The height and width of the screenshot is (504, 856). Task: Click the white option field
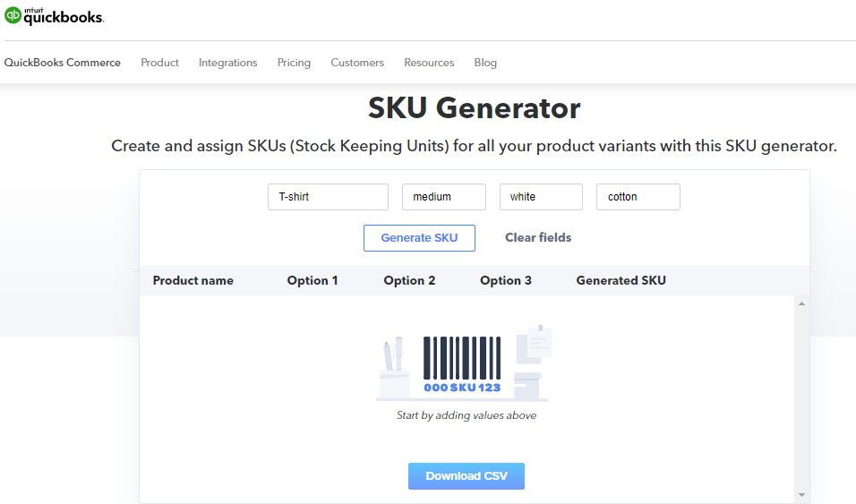tap(541, 197)
